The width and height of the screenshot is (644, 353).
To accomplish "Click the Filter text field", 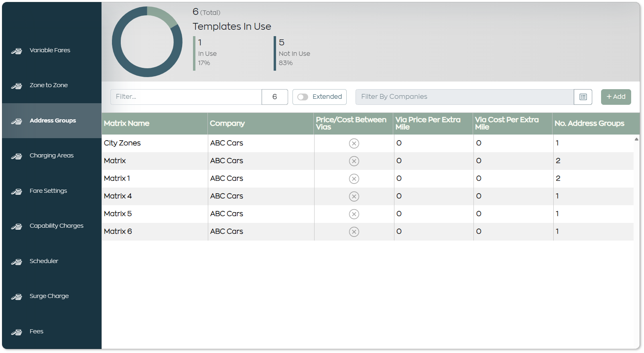I will click(x=186, y=97).
